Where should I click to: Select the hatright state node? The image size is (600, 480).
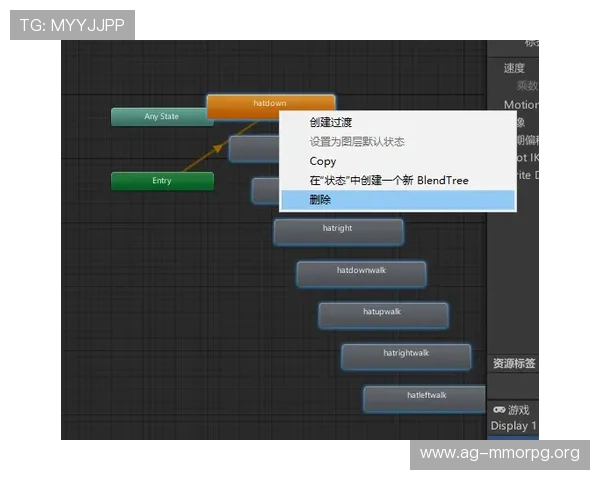tap(338, 232)
